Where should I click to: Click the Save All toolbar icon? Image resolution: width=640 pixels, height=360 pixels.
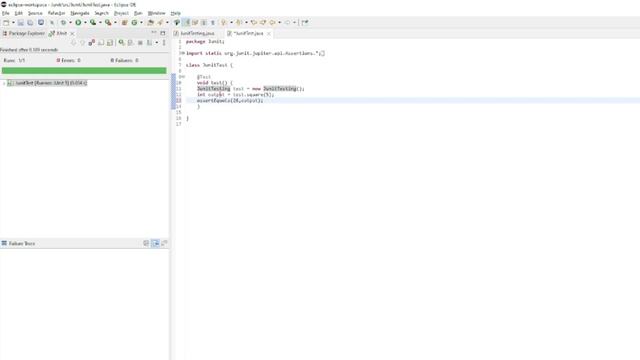tap(30, 22)
